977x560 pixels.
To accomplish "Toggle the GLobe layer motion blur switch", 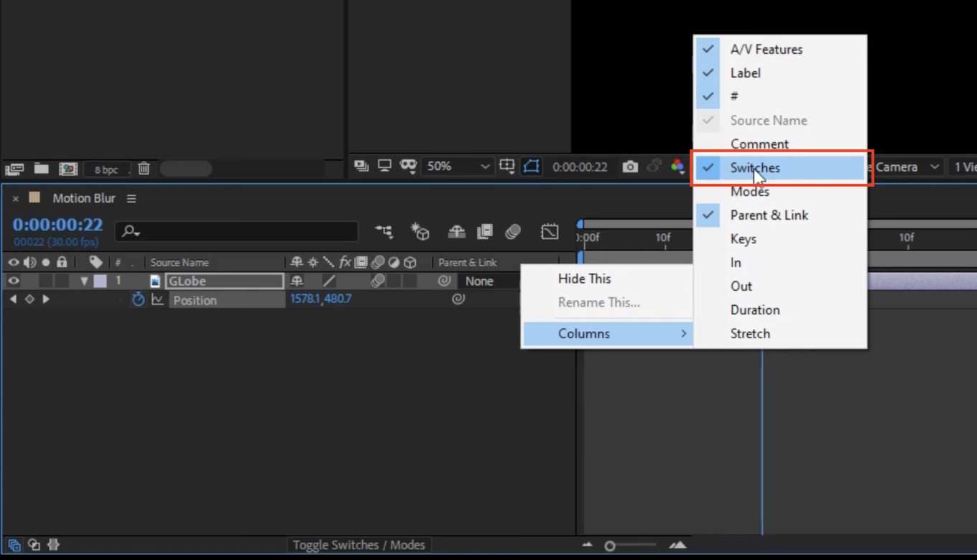I will (378, 281).
